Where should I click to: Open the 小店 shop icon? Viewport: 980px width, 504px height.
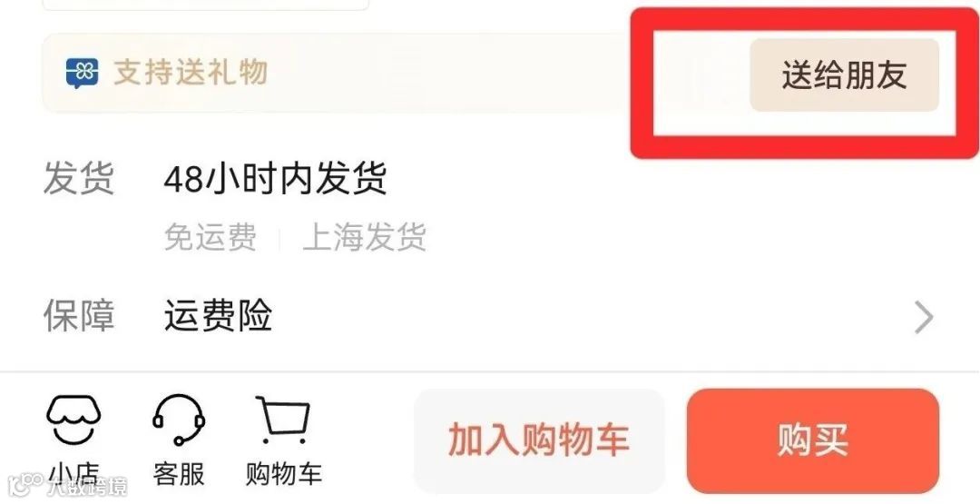click(73, 420)
